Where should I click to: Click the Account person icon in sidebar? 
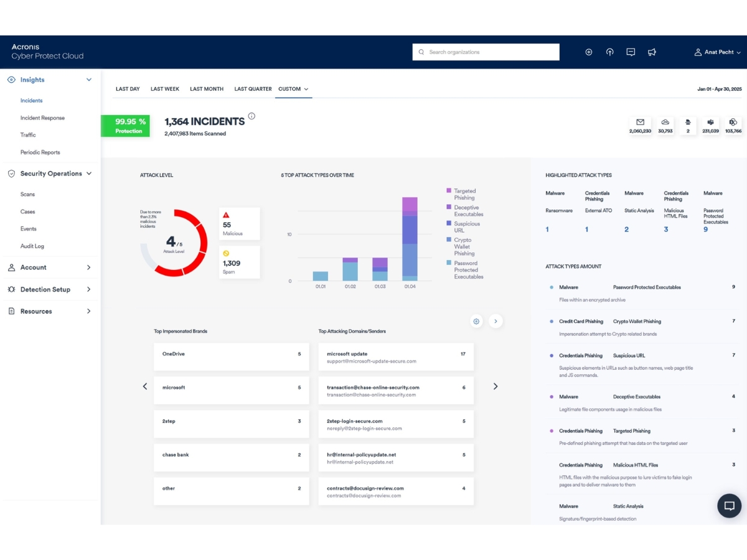tap(11, 268)
